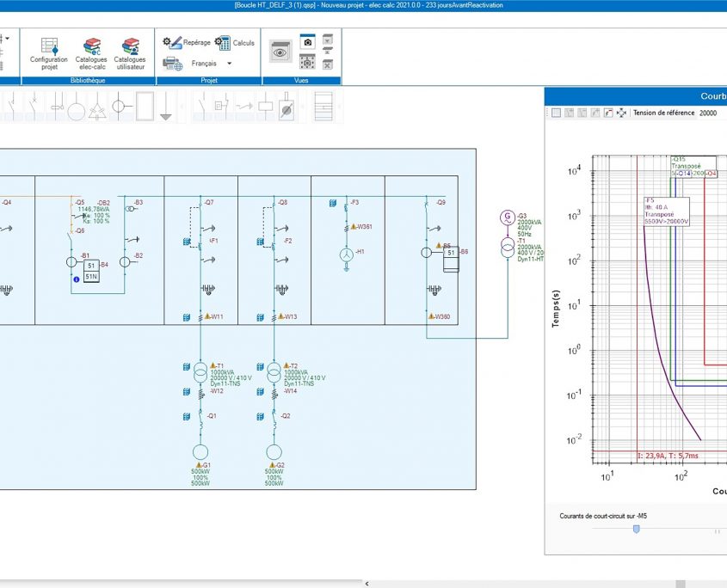Select transformer -T1 symbol in the diagram
This screenshot has height=588, width=727.
(200, 373)
